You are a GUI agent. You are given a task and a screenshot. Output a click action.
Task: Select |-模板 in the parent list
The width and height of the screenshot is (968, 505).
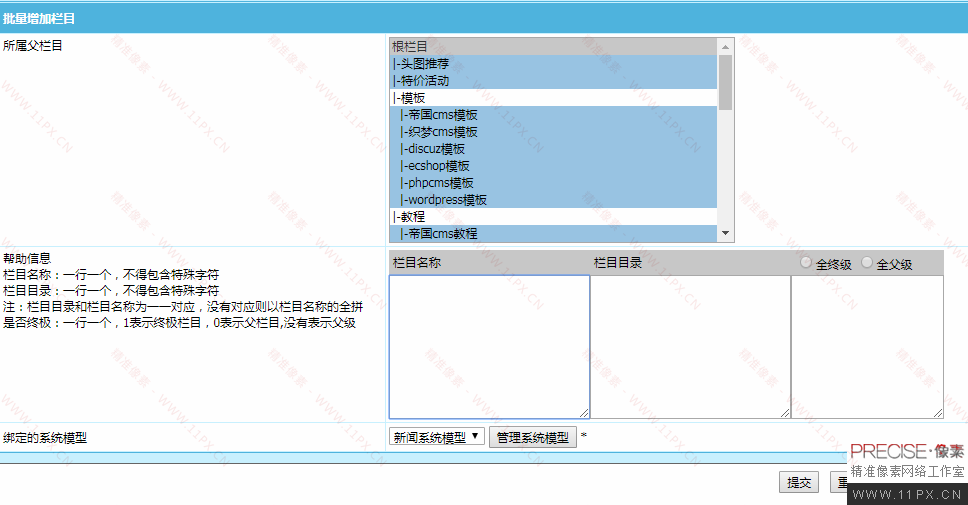553,98
